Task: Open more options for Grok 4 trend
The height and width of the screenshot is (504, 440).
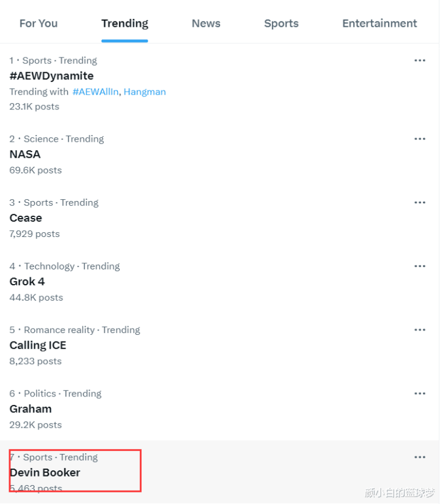Action: pyautogui.click(x=420, y=266)
